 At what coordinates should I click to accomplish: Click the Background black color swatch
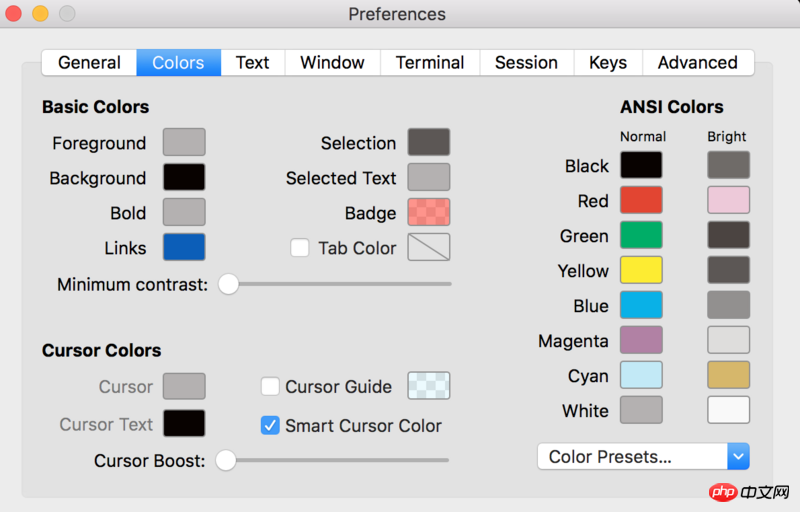pos(184,177)
